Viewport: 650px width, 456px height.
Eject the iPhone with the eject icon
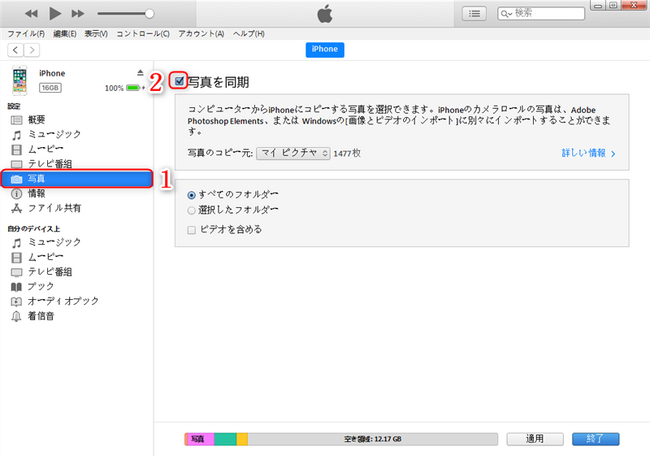click(140, 73)
